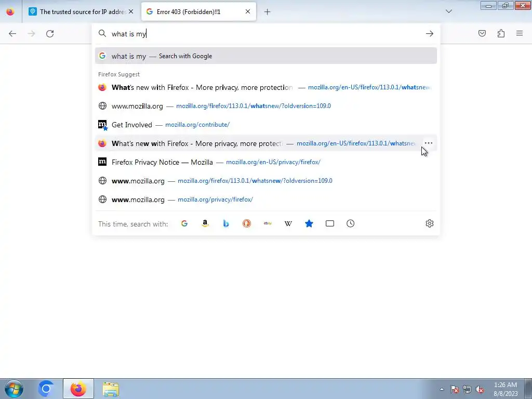Open www.mozilla.org whatsnew suggestion with globe icon
This screenshot has height=399, width=532.
(x=266, y=106)
